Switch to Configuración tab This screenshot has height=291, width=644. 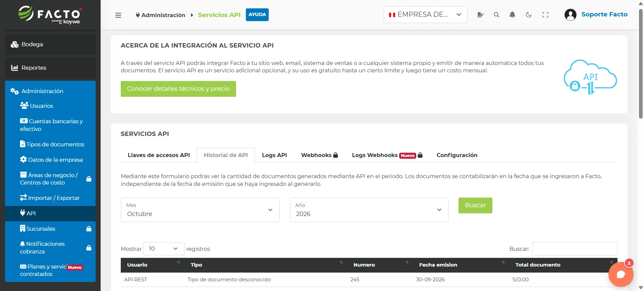(457, 155)
